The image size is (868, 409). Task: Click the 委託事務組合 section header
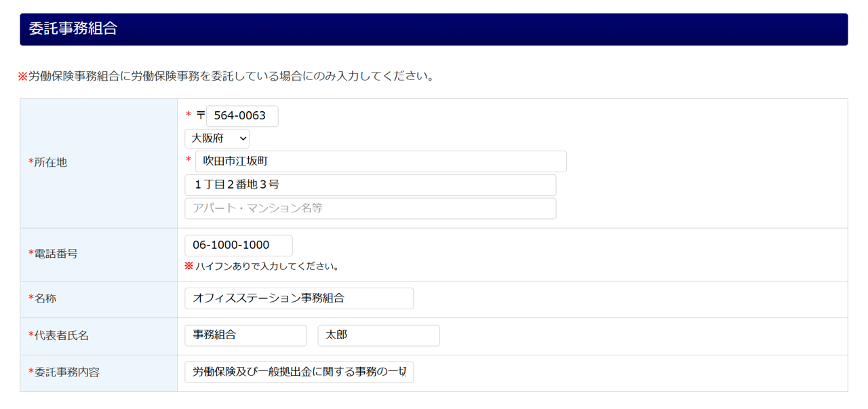73,29
